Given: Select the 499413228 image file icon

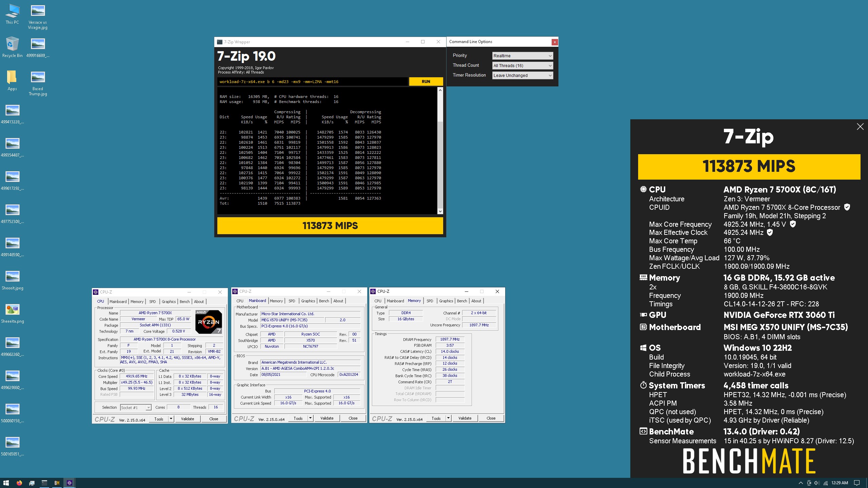Looking at the screenshot, I should [x=13, y=114].
